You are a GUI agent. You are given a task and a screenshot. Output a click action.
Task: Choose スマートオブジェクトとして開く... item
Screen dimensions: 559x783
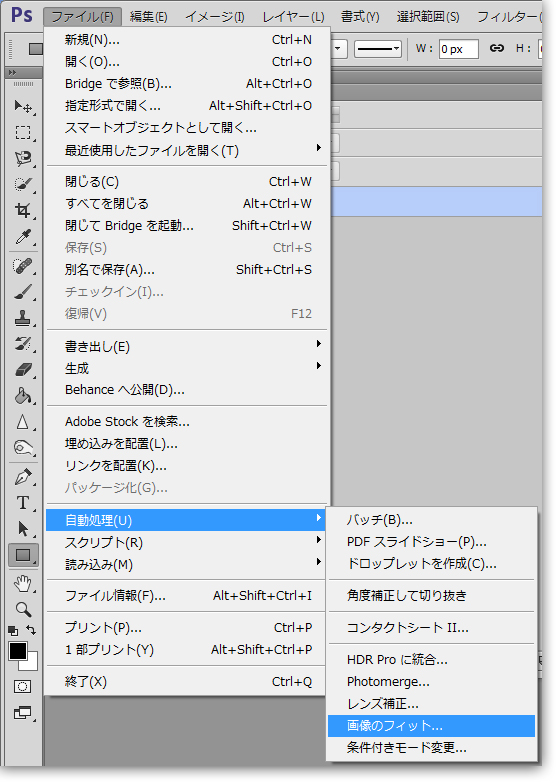(188, 128)
